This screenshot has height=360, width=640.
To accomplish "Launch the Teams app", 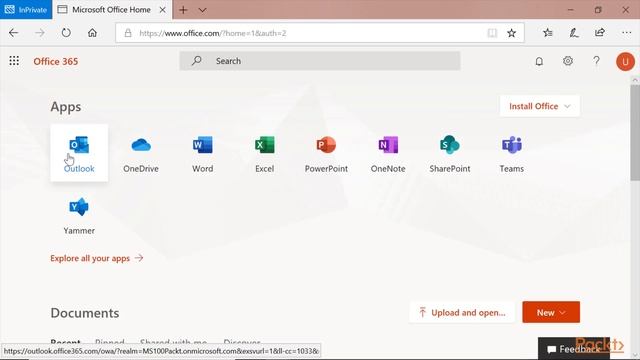I will click(512, 153).
